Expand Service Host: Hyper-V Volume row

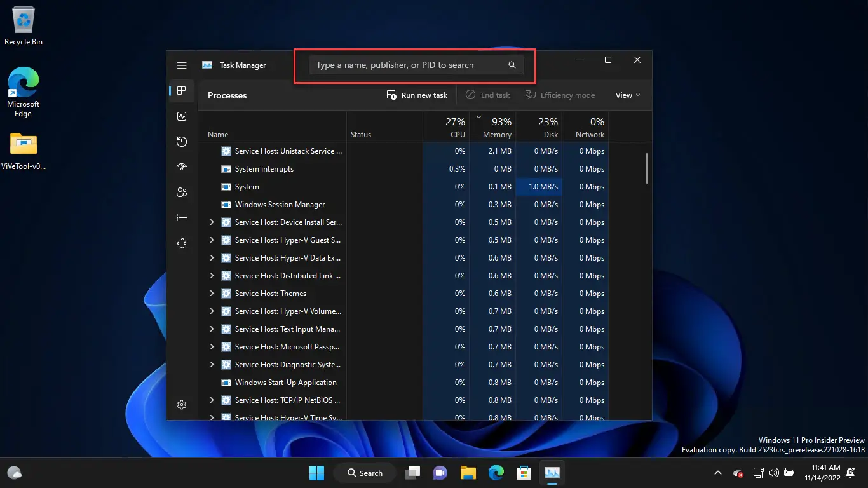[x=212, y=311]
